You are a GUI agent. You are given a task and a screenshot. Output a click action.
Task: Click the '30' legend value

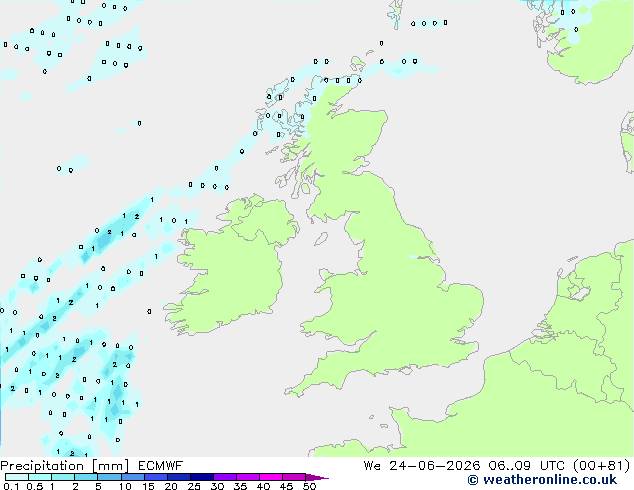tap(217, 486)
